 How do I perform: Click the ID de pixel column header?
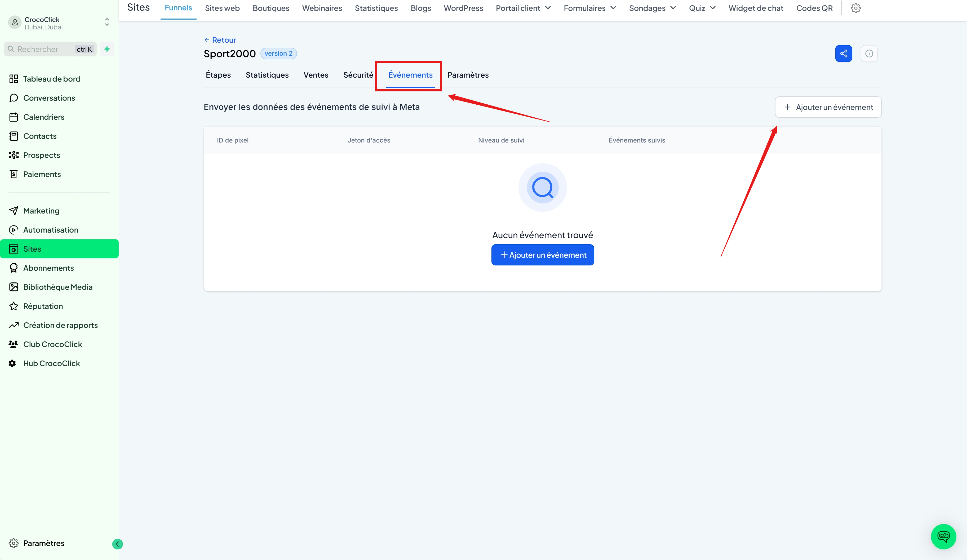(233, 140)
